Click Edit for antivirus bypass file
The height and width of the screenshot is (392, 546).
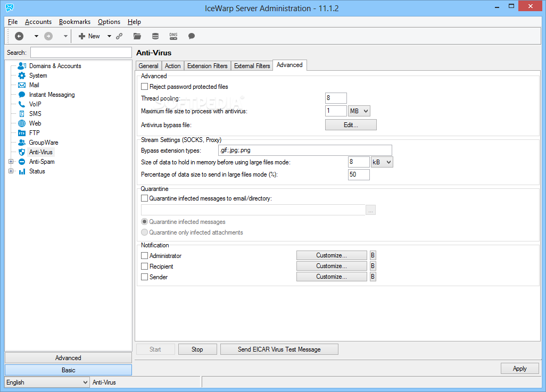click(x=351, y=124)
